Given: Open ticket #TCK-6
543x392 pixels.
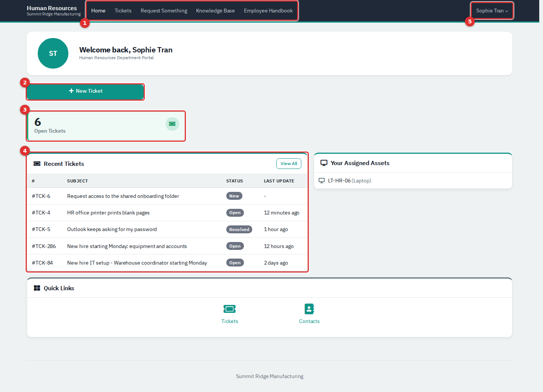Looking at the screenshot, I should 41,196.
